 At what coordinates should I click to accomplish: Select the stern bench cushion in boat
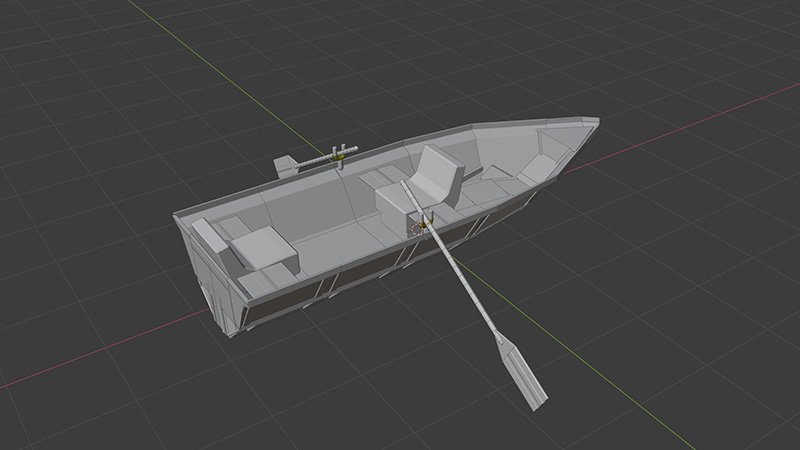[264, 247]
